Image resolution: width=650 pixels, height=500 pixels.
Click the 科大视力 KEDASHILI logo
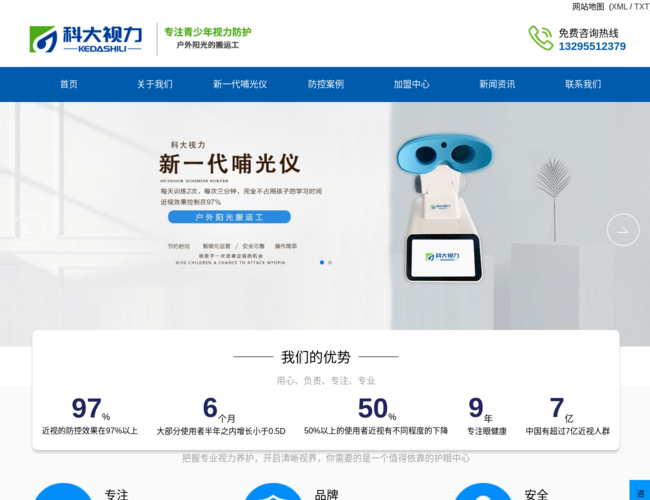tap(86, 39)
